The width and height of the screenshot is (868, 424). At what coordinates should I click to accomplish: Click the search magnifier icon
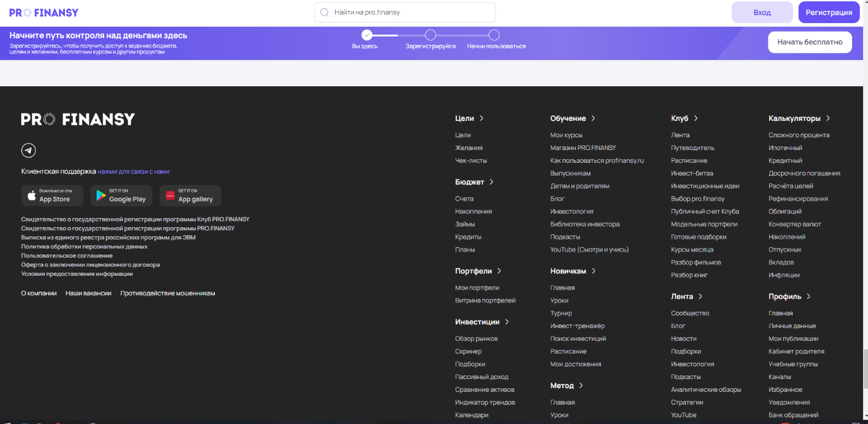[x=324, y=12]
